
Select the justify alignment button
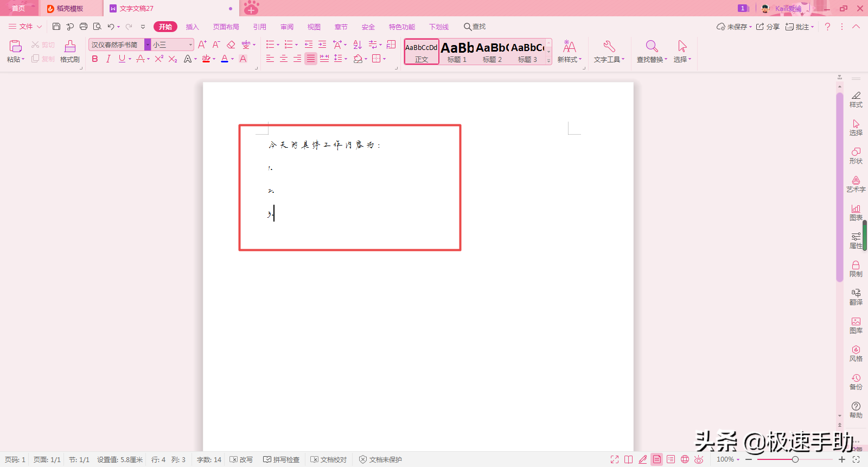[310, 59]
